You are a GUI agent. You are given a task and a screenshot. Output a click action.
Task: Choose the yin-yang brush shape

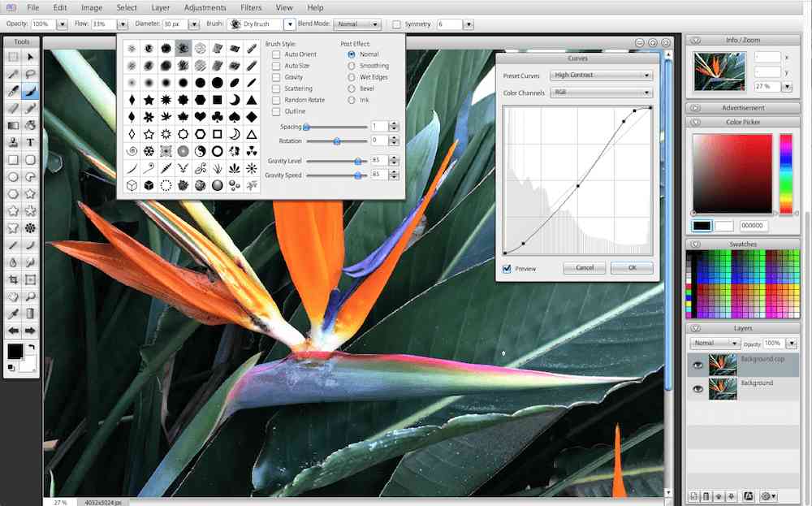200,151
